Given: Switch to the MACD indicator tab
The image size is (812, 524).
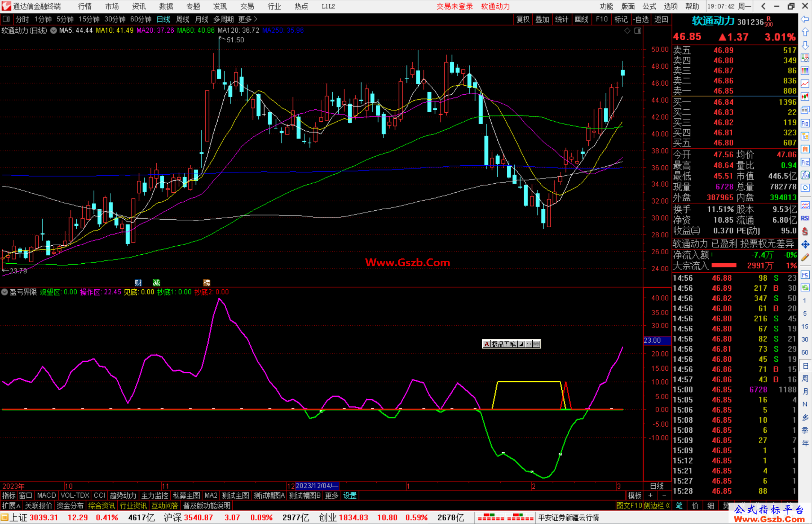Looking at the screenshot, I should click(47, 495).
